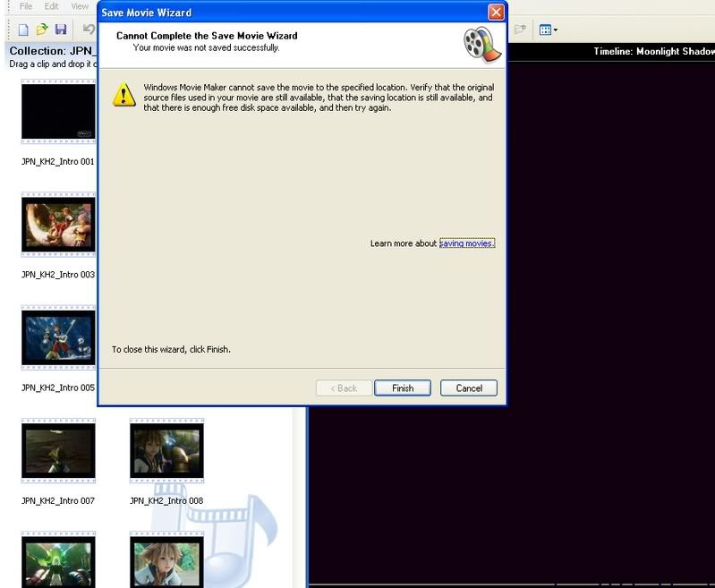Select the JPN_KH2_Intro 003 clip thumbnail
Viewport: 715px width, 588px height.
coord(58,225)
